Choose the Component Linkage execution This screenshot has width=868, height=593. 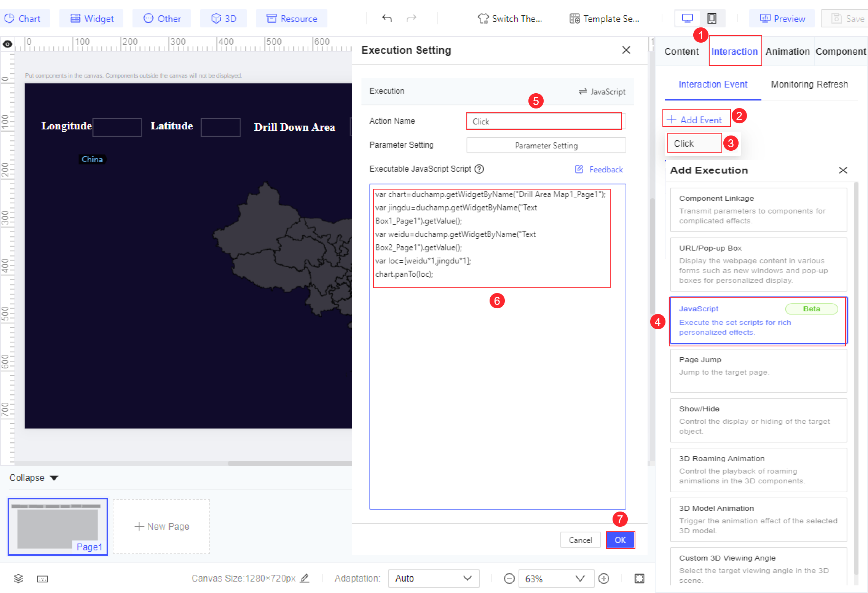(758, 210)
